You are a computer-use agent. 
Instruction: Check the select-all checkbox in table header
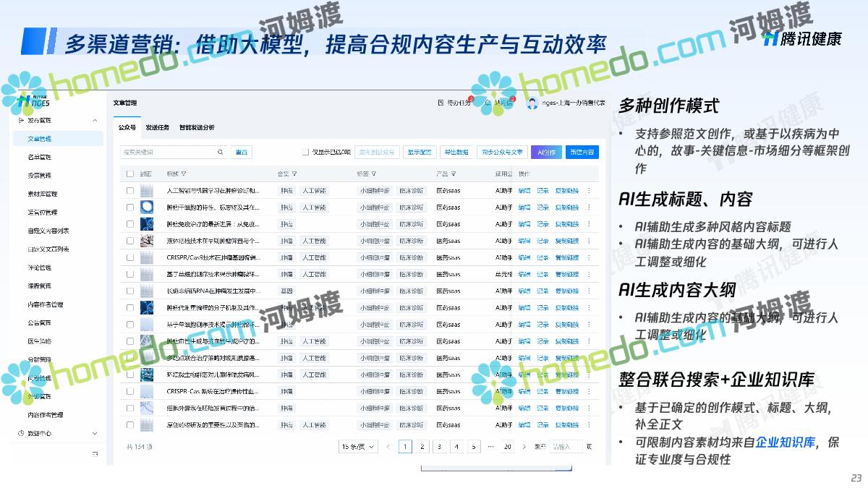[130, 174]
